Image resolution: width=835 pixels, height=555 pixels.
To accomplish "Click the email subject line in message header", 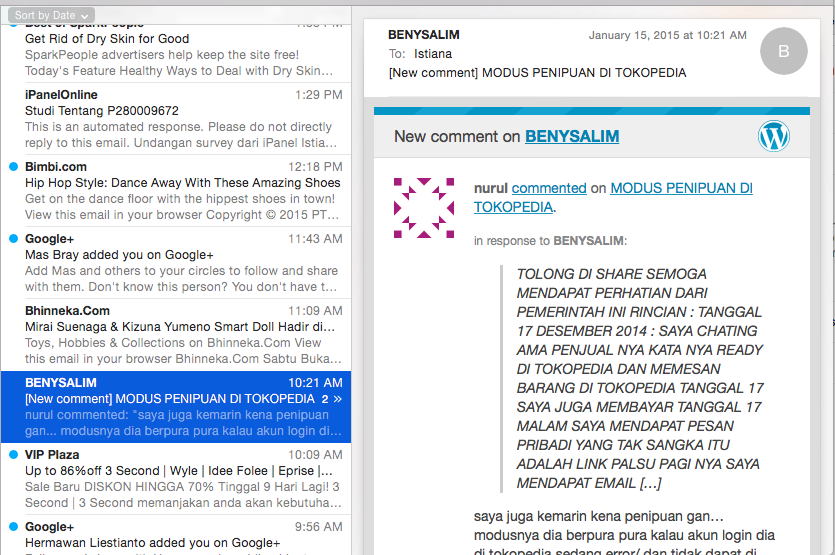I will (537, 72).
